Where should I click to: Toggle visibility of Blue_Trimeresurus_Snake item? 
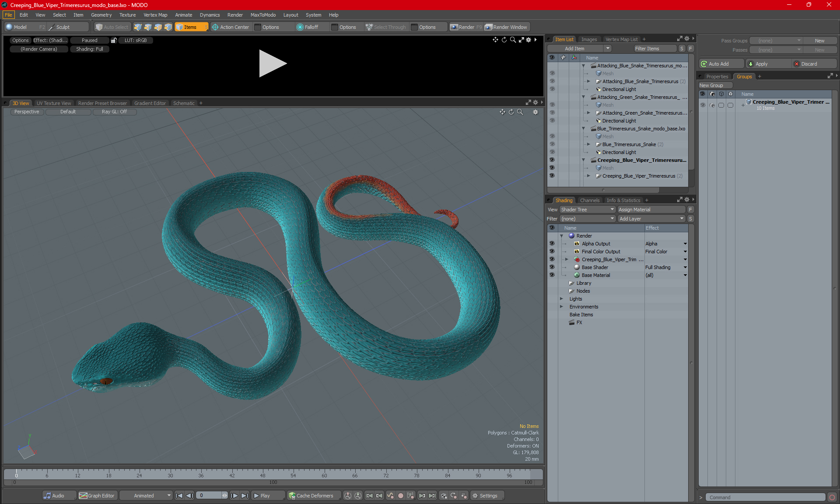pos(552,144)
